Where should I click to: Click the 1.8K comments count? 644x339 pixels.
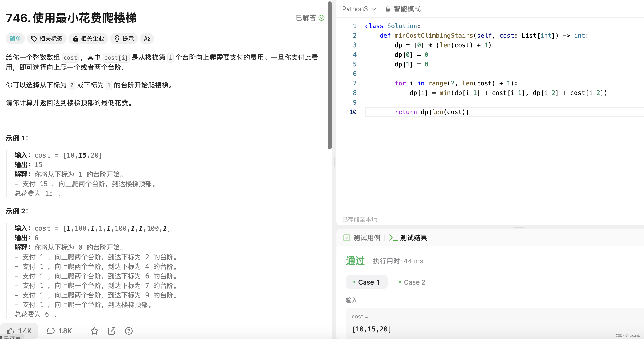pos(65,331)
